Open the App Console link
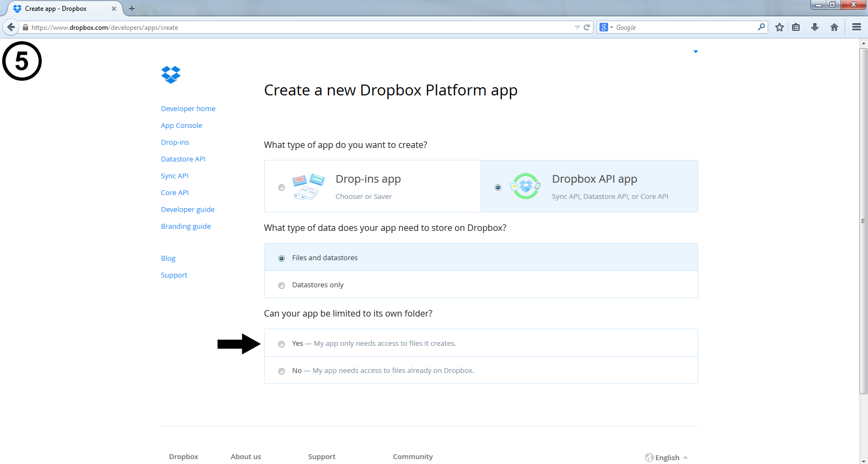Viewport: 868px width, 464px height. [x=182, y=125]
